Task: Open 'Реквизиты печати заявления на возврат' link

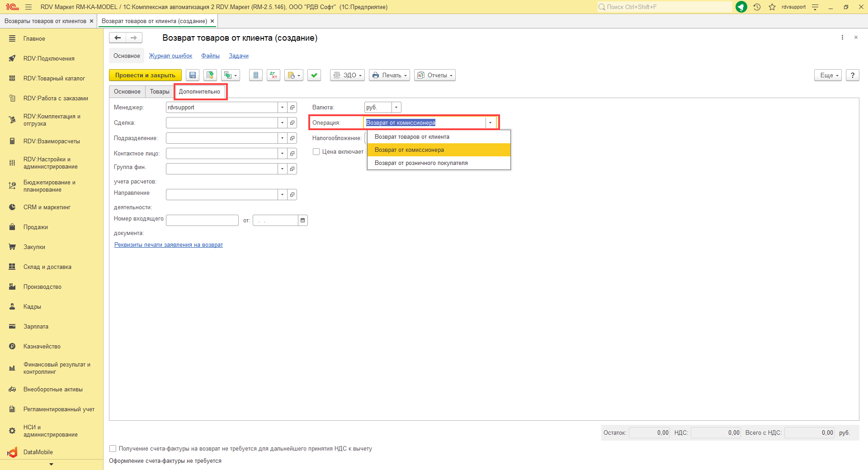Action: (x=169, y=245)
